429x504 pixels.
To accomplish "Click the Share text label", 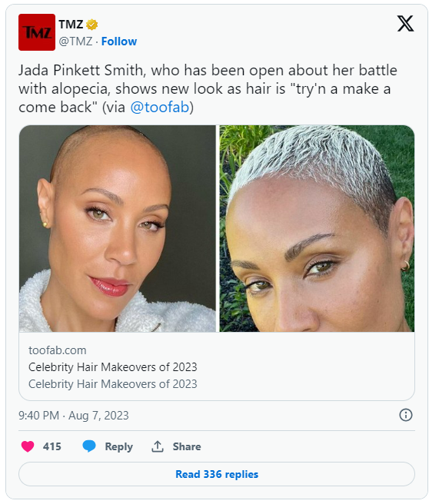I will pyautogui.click(x=187, y=446).
